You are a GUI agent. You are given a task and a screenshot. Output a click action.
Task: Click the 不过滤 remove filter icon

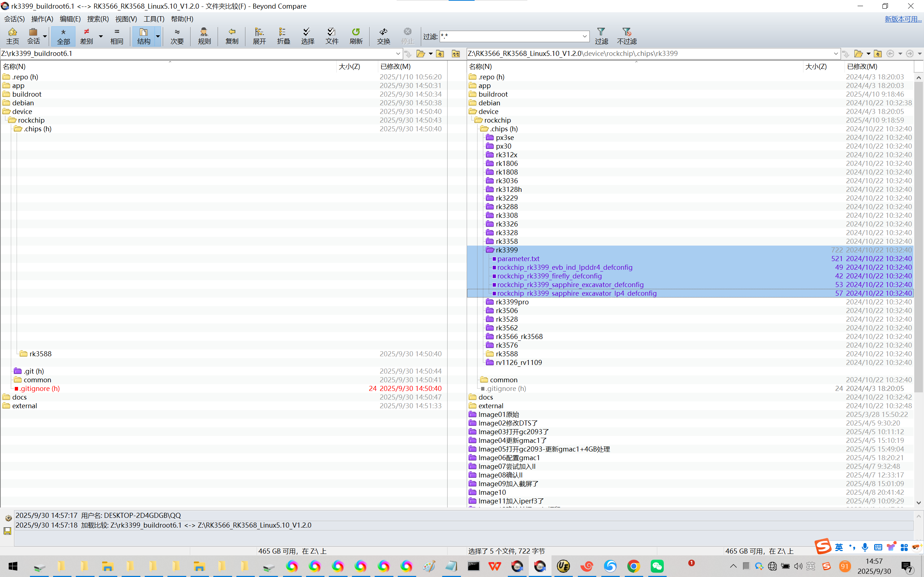coord(627,36)
